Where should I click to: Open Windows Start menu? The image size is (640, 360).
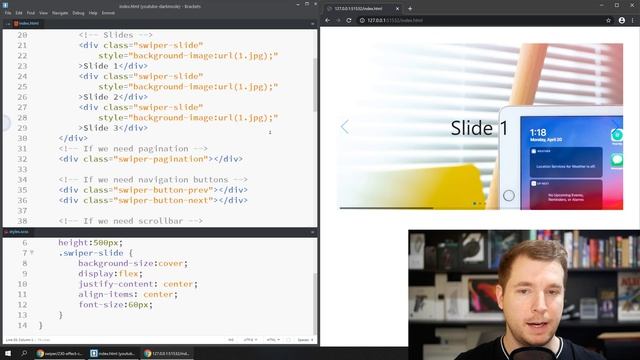point(8,353)
